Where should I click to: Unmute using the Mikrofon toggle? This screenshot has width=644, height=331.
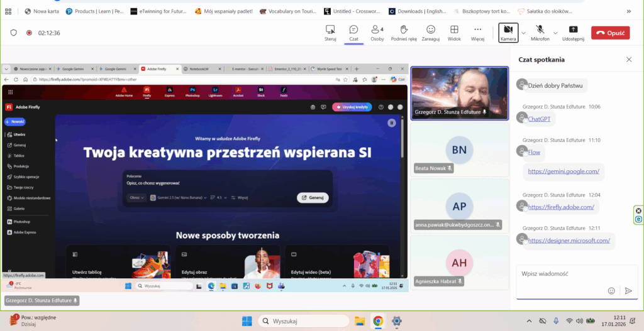[540, 33]
